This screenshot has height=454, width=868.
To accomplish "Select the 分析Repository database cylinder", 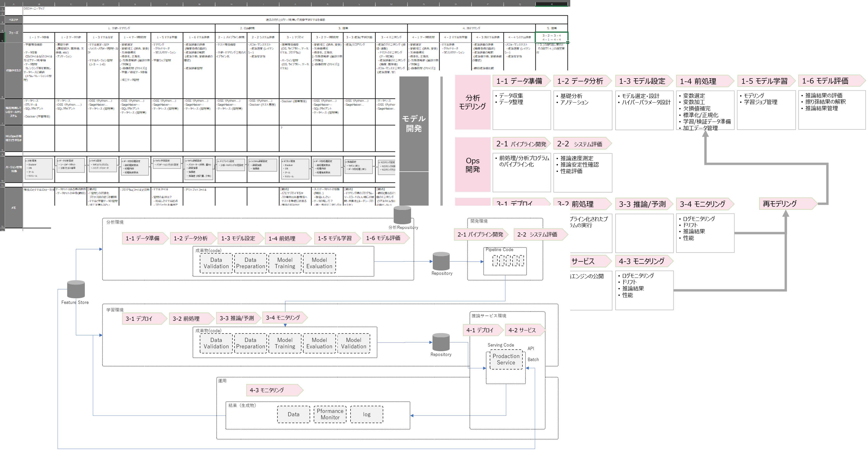I will point(402,215).
